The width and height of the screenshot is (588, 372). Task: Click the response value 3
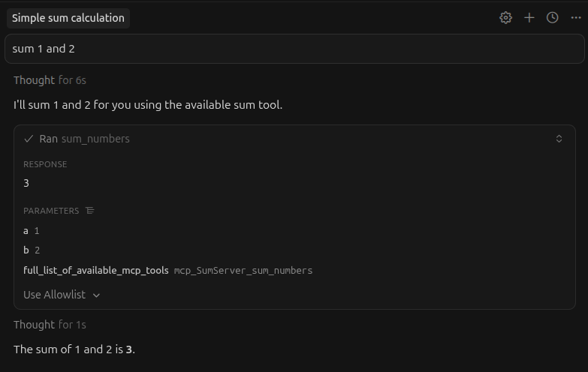tap(26, 183)
